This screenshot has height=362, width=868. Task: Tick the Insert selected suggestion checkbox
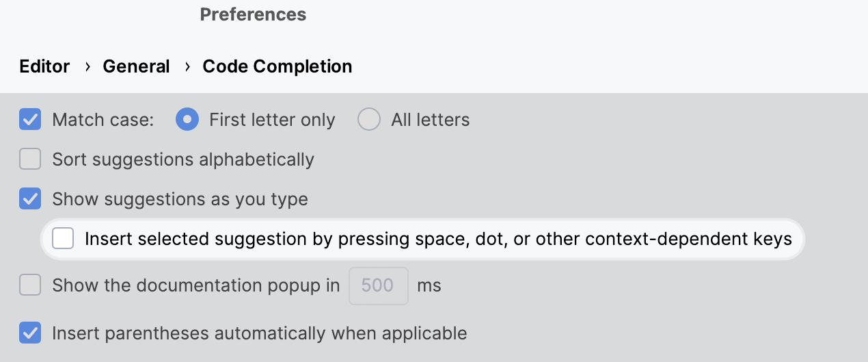click(x=63, y=239)
